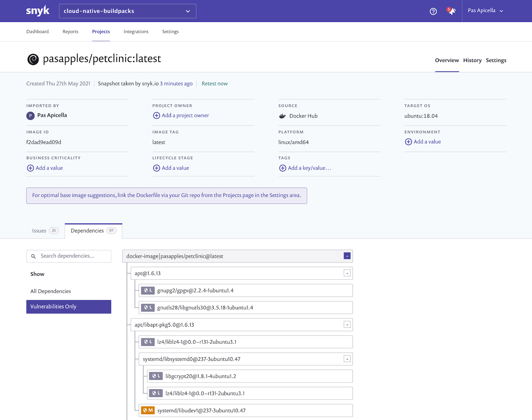This screenshot has width=532, height=420.
Task: Open the Reports menu item
Action: [70, 32]
